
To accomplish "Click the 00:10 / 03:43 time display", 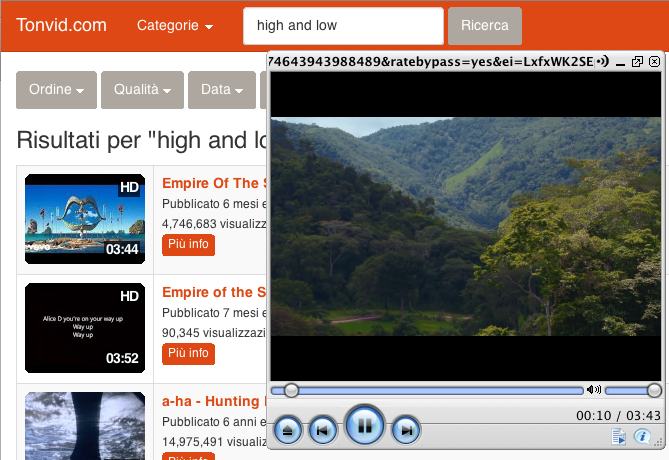I will coord(618,416).
